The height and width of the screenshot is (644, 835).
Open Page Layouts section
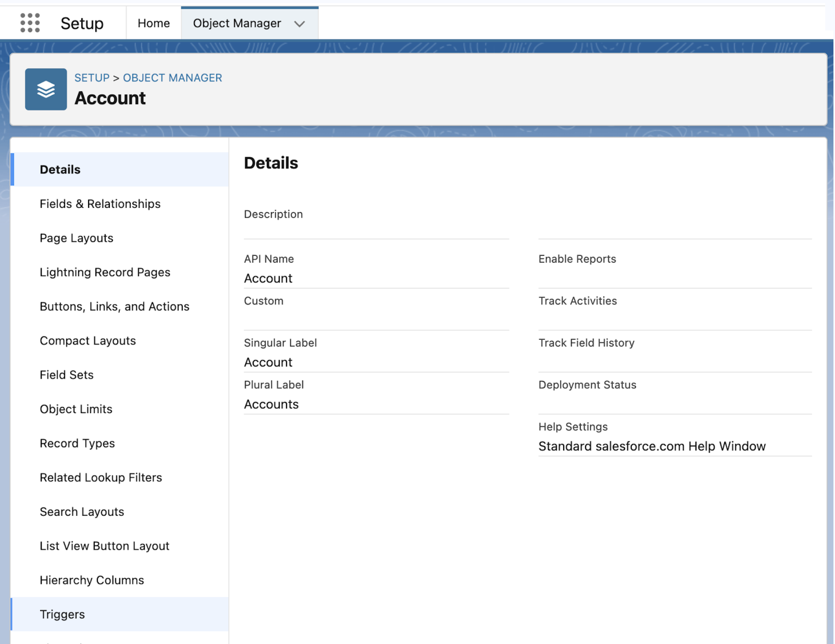pyautogui.click(x=120, y=238)
